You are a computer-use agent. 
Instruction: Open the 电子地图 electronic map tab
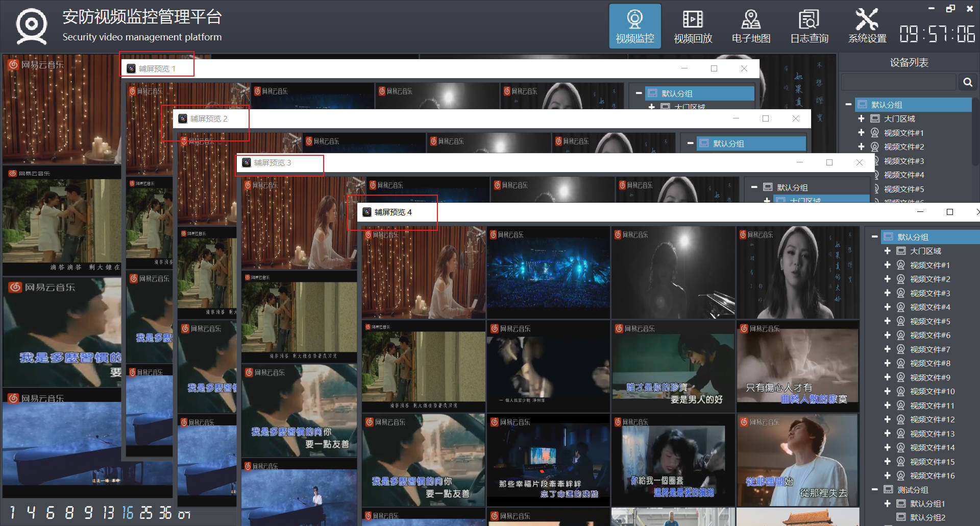coord(751,26)
